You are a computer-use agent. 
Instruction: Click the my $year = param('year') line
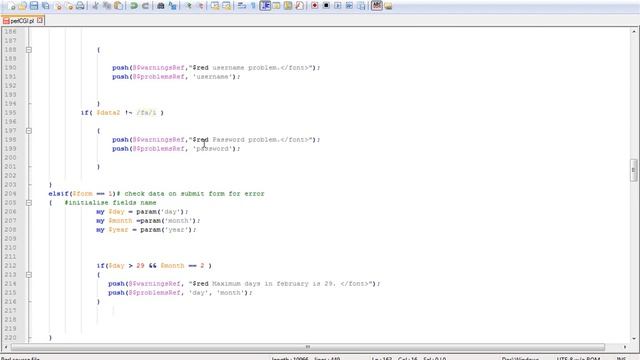point(146,230)
